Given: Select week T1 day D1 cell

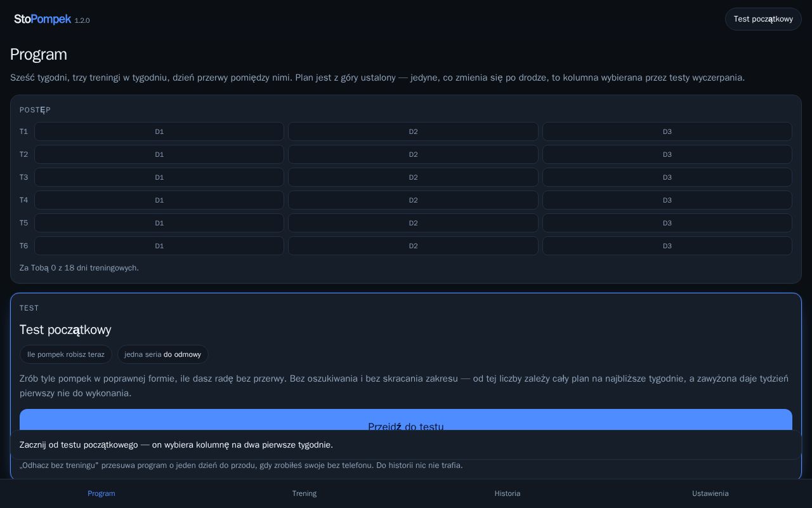Looking at the screenshot, I should click(x=159, y=131).
